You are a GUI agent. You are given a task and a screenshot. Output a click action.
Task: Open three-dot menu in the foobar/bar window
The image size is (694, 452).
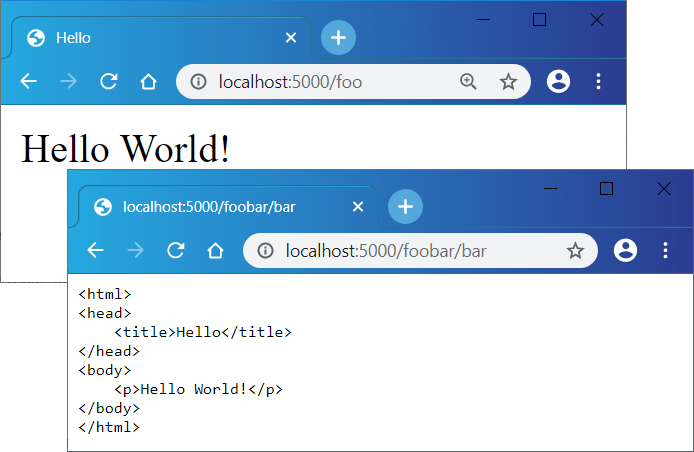665,251
